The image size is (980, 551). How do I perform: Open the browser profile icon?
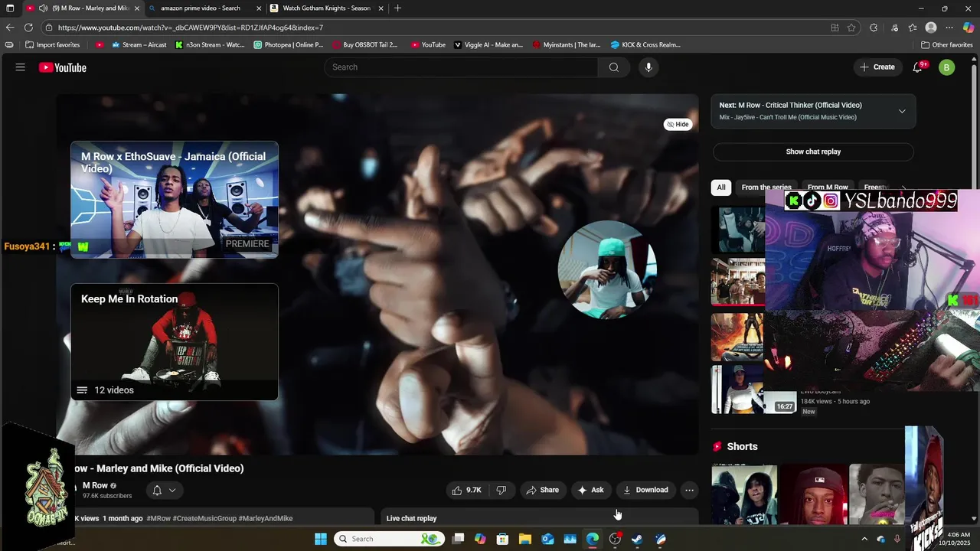[931, 28]
